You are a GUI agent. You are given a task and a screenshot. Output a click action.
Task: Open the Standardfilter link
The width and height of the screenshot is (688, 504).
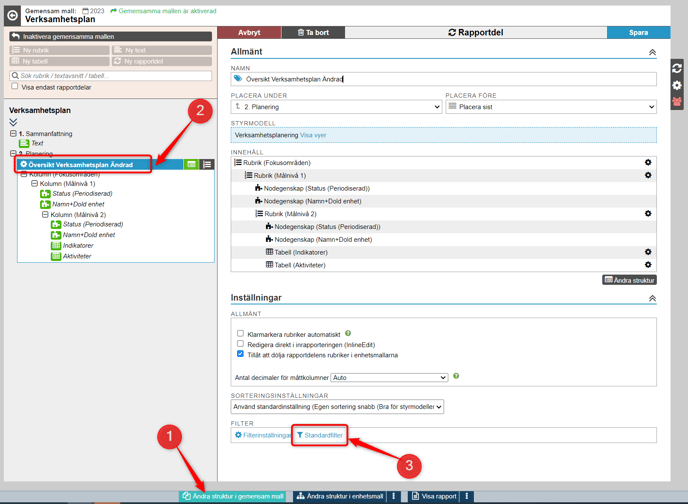(320, 436)
